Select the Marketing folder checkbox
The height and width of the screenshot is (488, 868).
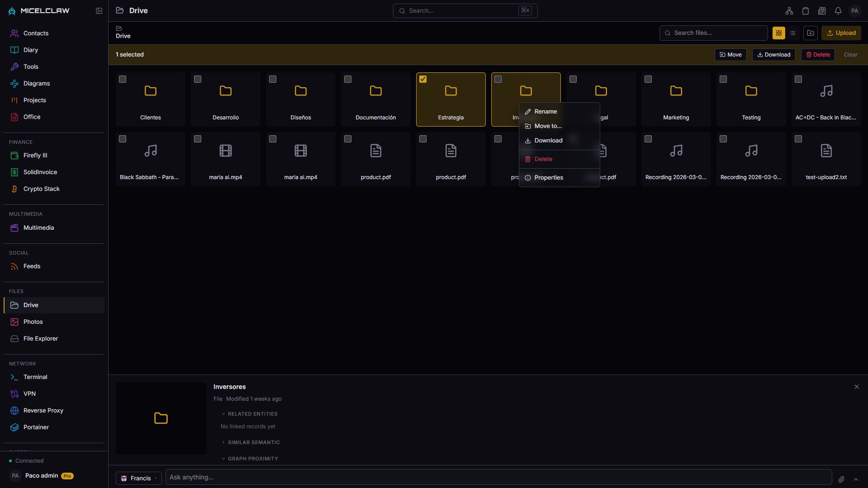(648, 79)
